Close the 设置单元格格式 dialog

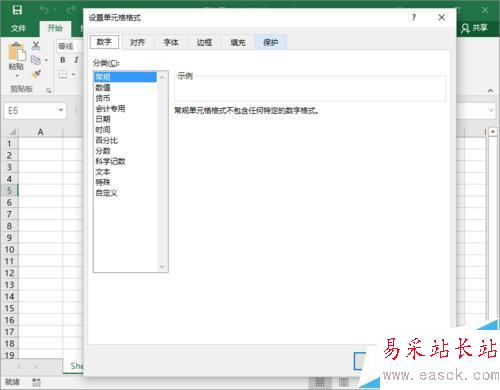tap(441, 17)
